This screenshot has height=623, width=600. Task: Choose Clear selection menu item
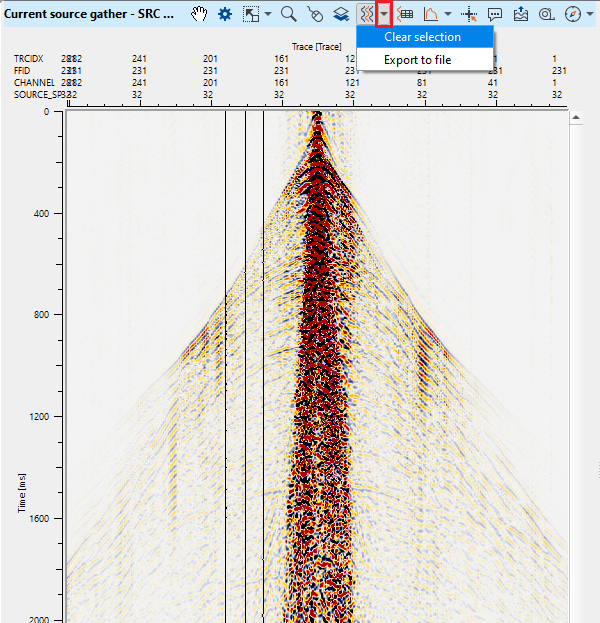pyautogui.click(x=425, y=37)
